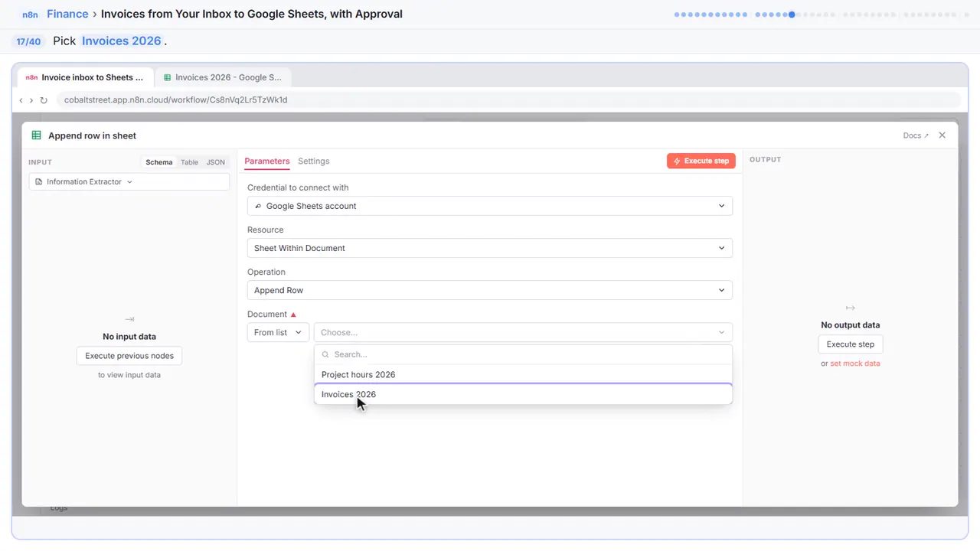Open the Invoices 2026 Google Sheets browser tab
980x551 pixels.
[223, 77]
